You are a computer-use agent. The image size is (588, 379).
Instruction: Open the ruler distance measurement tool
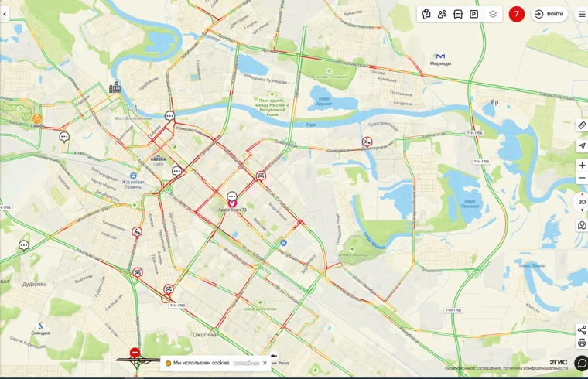[582, 125]
